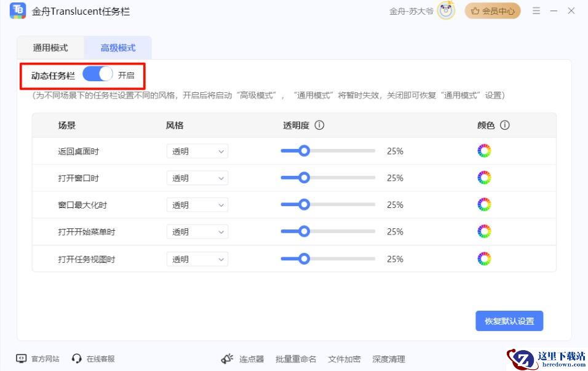Screen dimensions: 588x371
Task: Open color wheel for 窗口最大化时
Action: click(484, 205)
